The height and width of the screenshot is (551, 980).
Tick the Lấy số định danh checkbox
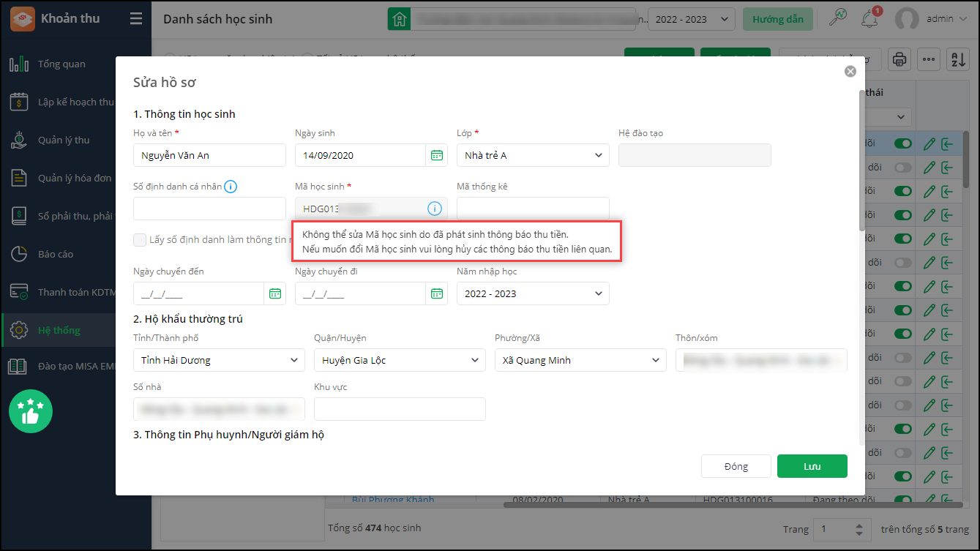point(139,240)
